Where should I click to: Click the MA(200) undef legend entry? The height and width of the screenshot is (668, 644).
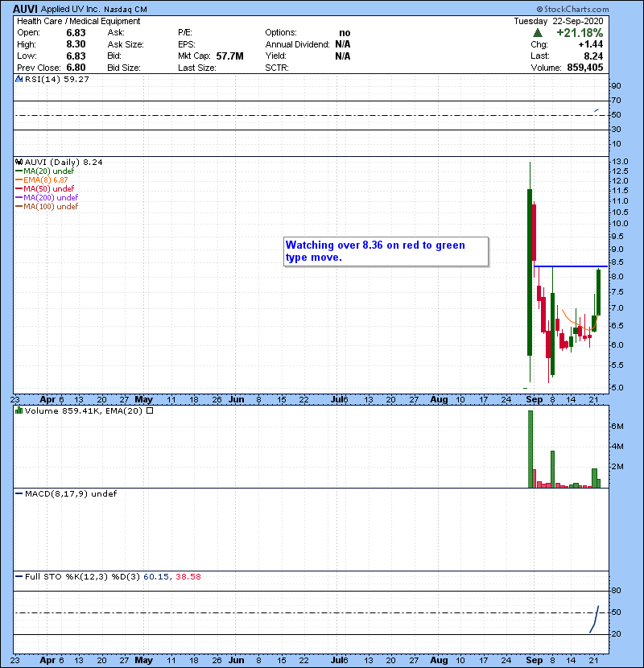(x=47, y=198)
